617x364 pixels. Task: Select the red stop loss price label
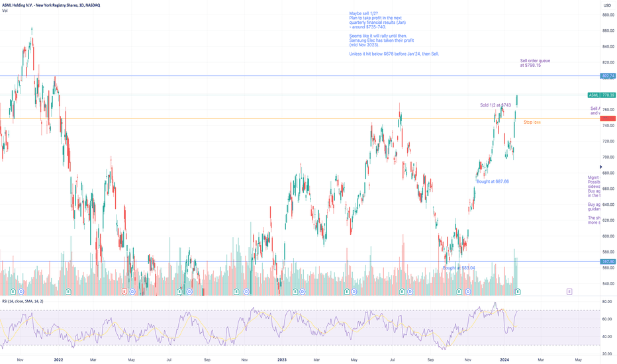pyautogui.click(x=608, y=118)
